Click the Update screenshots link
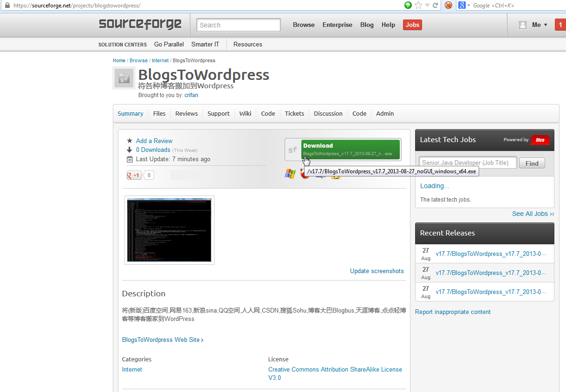The height and width of the screenshot is (392, 566). 377,271
